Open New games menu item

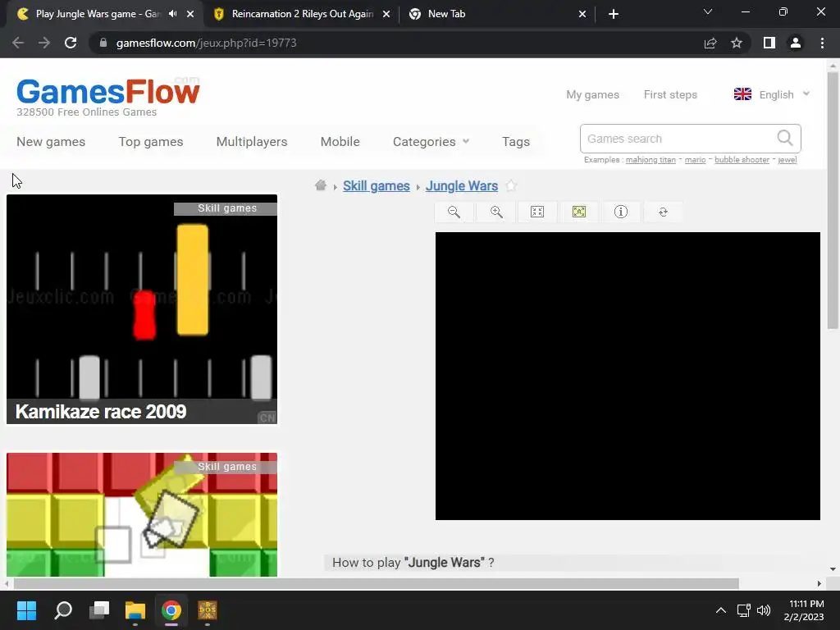(x=51, y=141)
